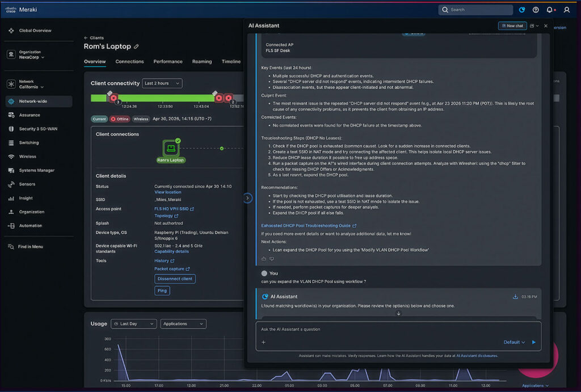This screenshot has width=581, height=392.
Task: Edit Rom's Laptop name pencil icon
Action: pos(136,47)
